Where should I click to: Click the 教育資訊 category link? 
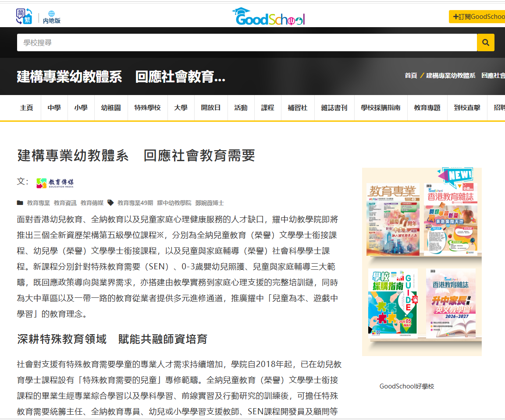65,203
